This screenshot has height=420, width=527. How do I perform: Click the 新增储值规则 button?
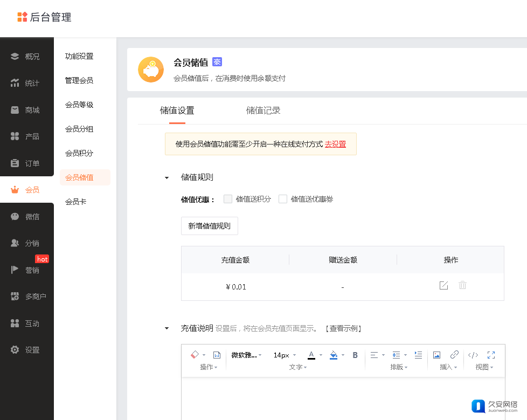coord(210,226)
